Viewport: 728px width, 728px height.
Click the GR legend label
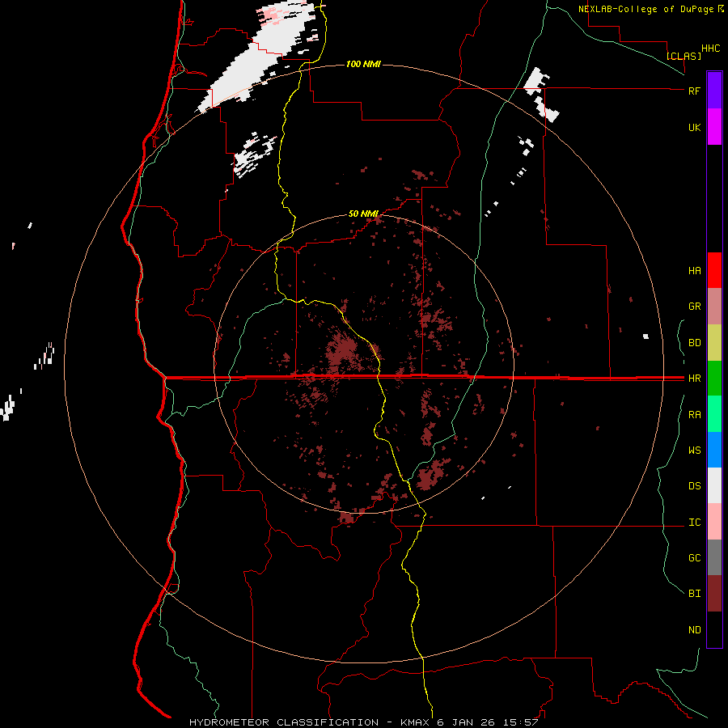(x=694, y=307)
